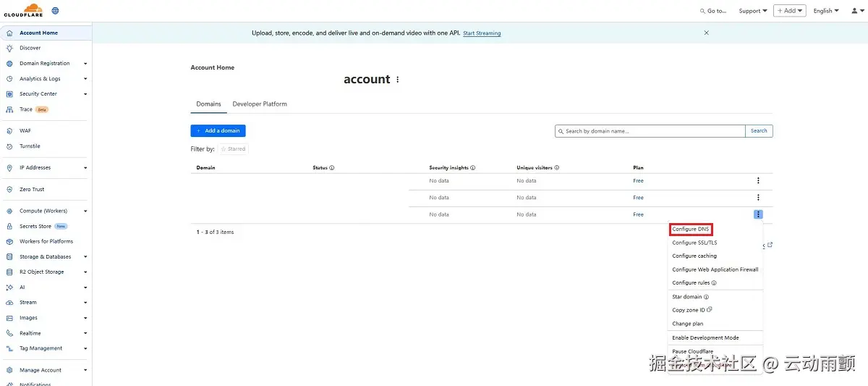Expand IP Addresses sidebar section

(x=85, y=167)
